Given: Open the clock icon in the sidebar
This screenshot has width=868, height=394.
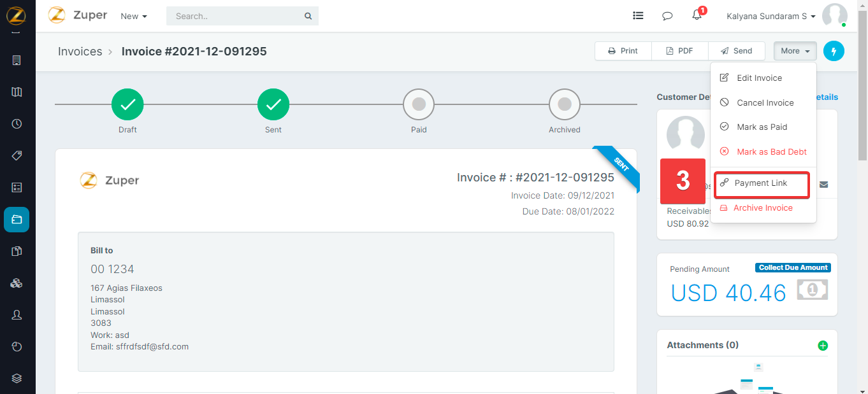Looking at the screenshot, I should (17, 124).
